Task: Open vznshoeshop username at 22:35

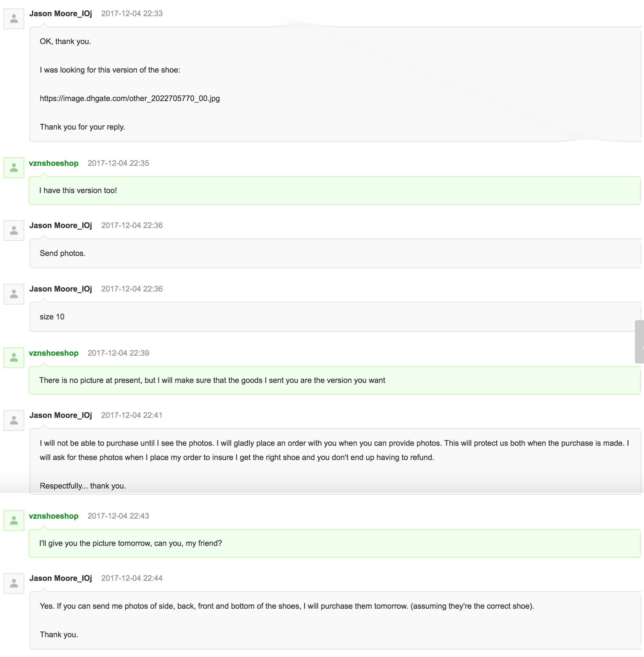Action: [x=53, y=163]
